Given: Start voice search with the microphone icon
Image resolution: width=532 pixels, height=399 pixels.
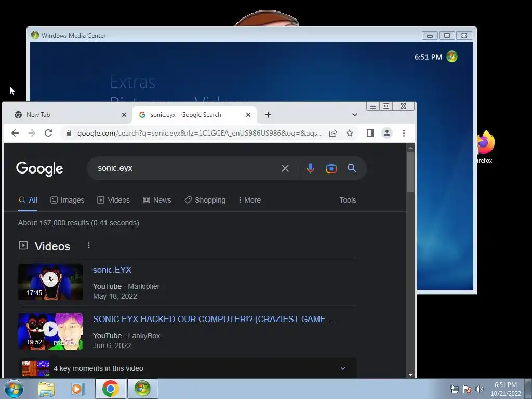Looking at the screenshot, I should pos(311,168).
